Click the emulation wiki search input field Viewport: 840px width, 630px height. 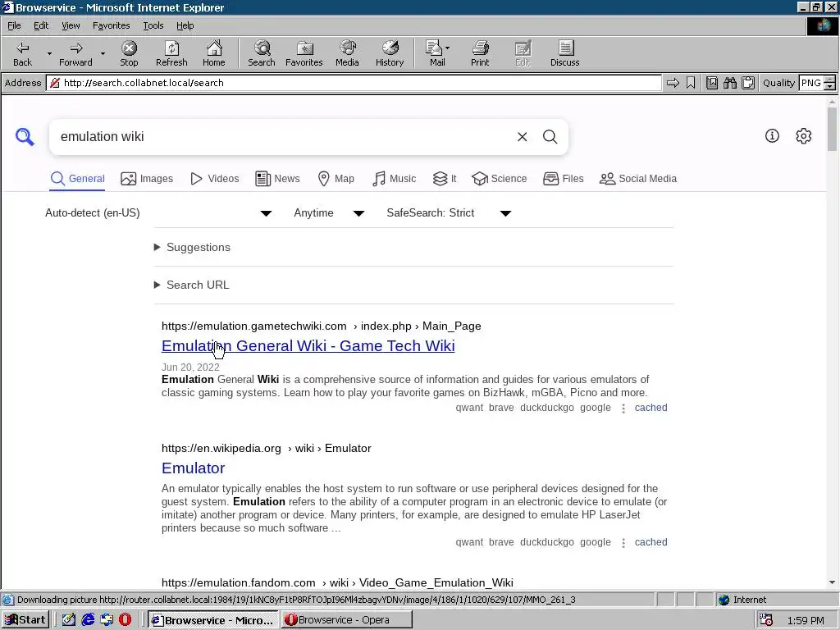pos(284,137)
